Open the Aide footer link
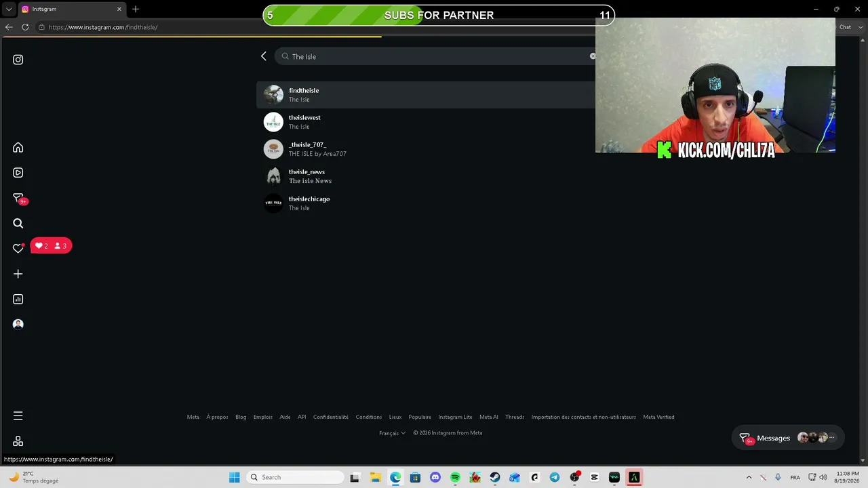This screenshot has width=868, height=488. tap(285, 418)
